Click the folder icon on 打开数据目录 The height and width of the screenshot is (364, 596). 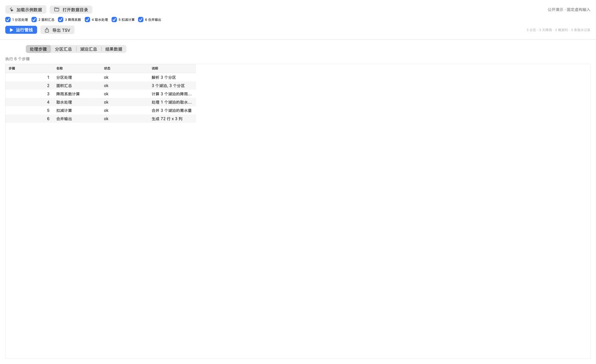[x=57, y=9]
